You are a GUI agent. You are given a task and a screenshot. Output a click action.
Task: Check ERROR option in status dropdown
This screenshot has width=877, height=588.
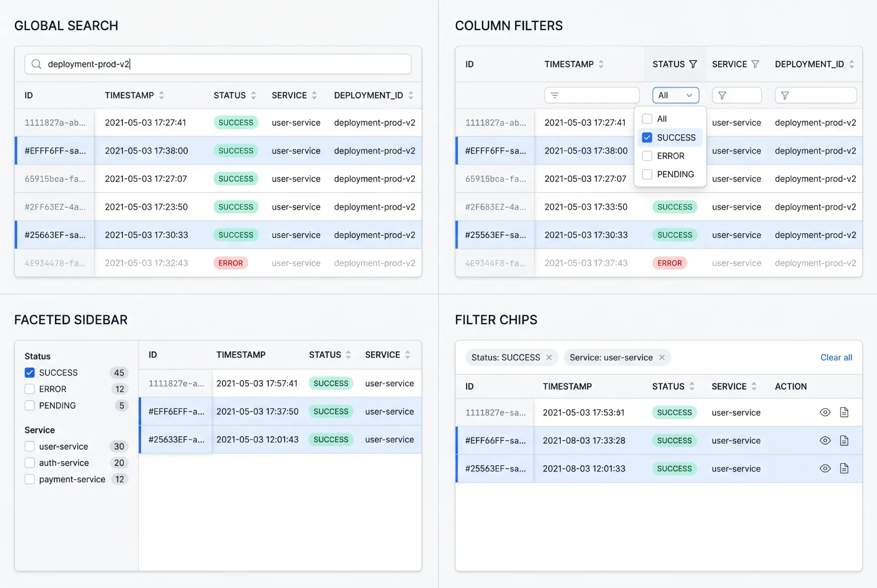click(647, 156)
